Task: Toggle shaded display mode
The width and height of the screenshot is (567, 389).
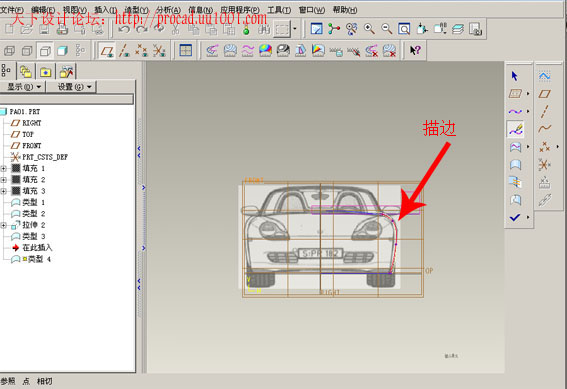Action: click(x=63, y=51)
